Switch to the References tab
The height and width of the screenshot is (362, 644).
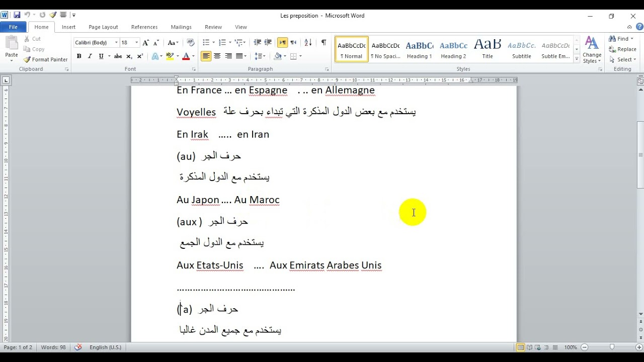(144, 27)
